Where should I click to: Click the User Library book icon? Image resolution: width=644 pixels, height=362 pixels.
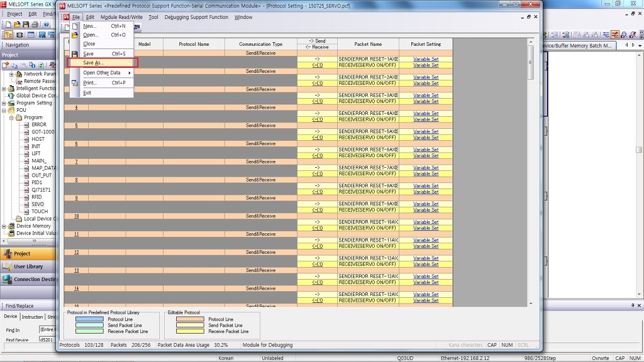pyautogui.click(x=8, y=266)
